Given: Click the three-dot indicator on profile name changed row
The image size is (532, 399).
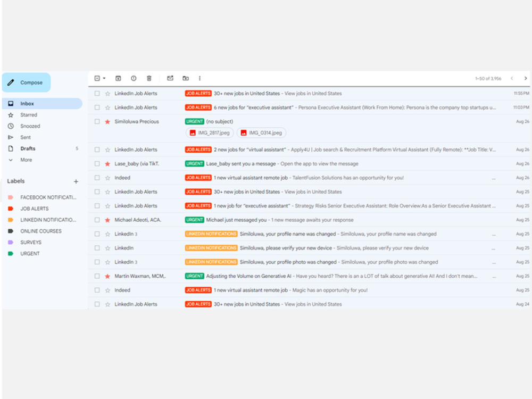Looking at the screenshot, I should click(x=494, y=235).
